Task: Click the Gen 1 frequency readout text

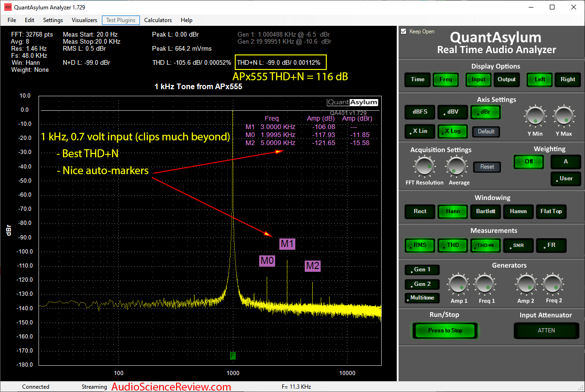Action: point(284,34)
